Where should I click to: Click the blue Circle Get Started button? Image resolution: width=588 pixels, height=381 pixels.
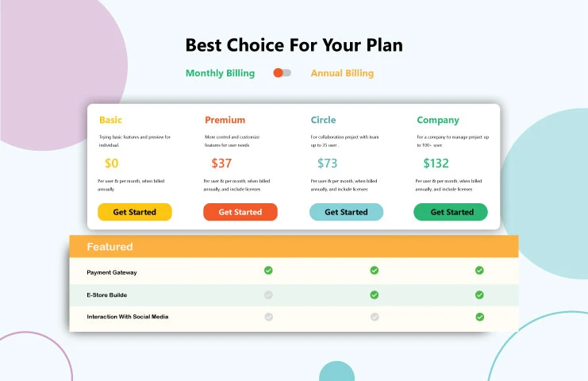point(346,212)
